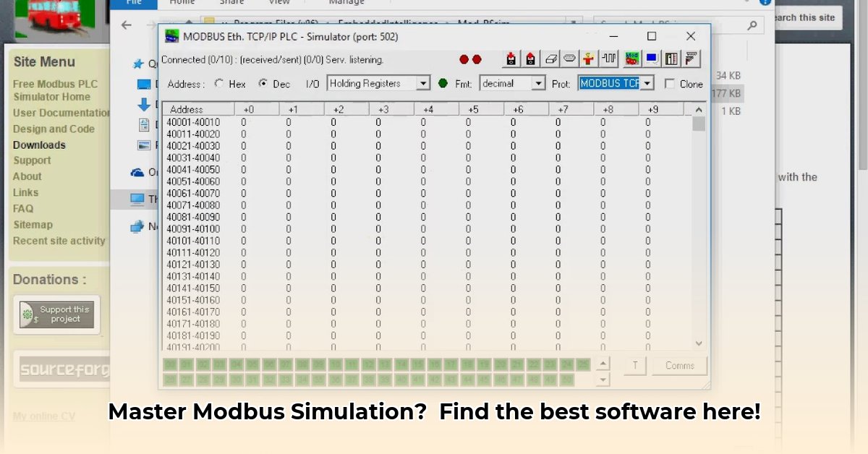This screenshot has height=454, width=868.
Task: Open the Home ribbon tab in Explorer
Action: [182, 3]
